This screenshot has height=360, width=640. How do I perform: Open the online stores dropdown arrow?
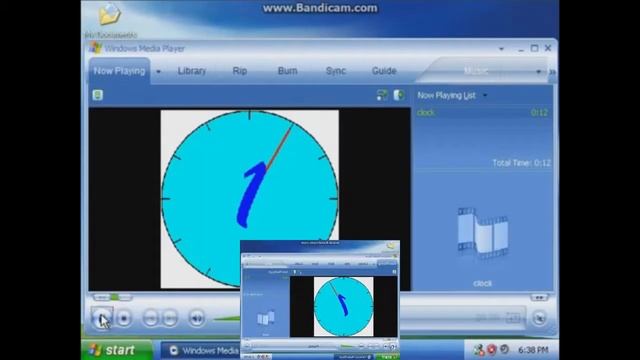pyautogui.click(x=538, y=72)
